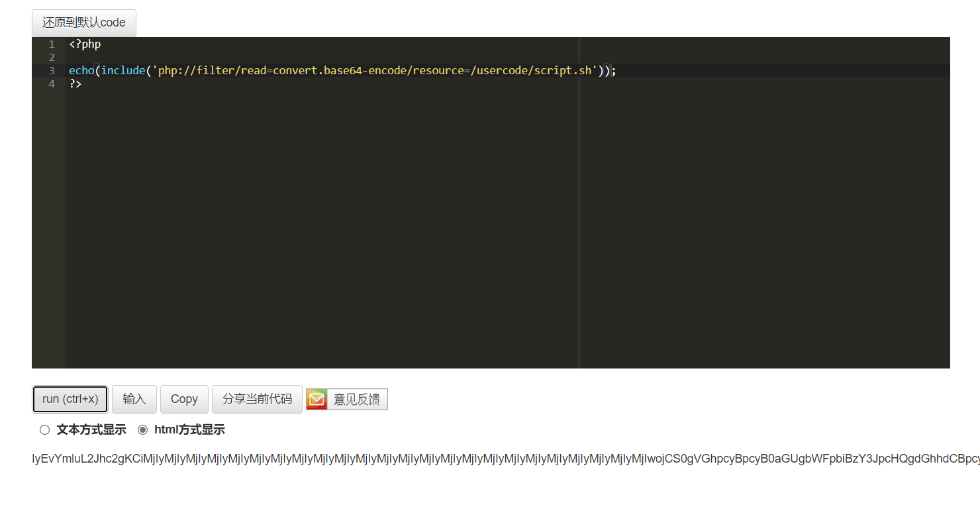980x507 pixels.
Task: Select the 文本方式显示 radio button
Action: [x=44, y=429]
